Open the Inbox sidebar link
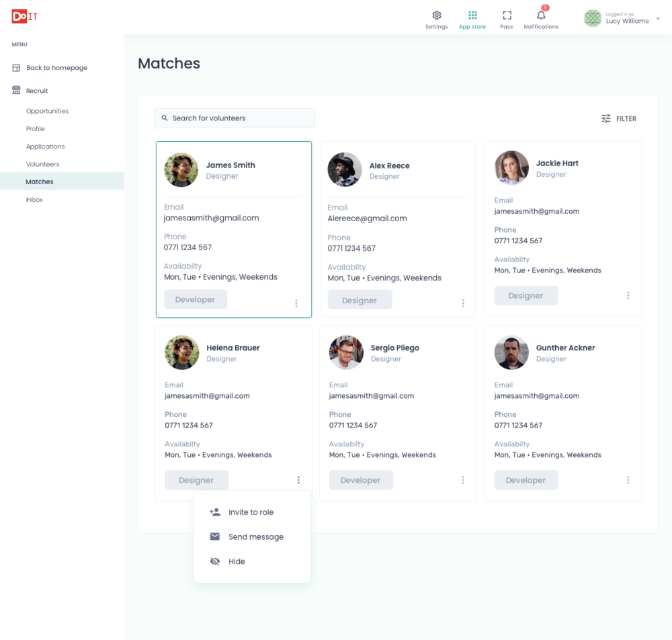This screenshot has height=640, width=672. [34, 200]
